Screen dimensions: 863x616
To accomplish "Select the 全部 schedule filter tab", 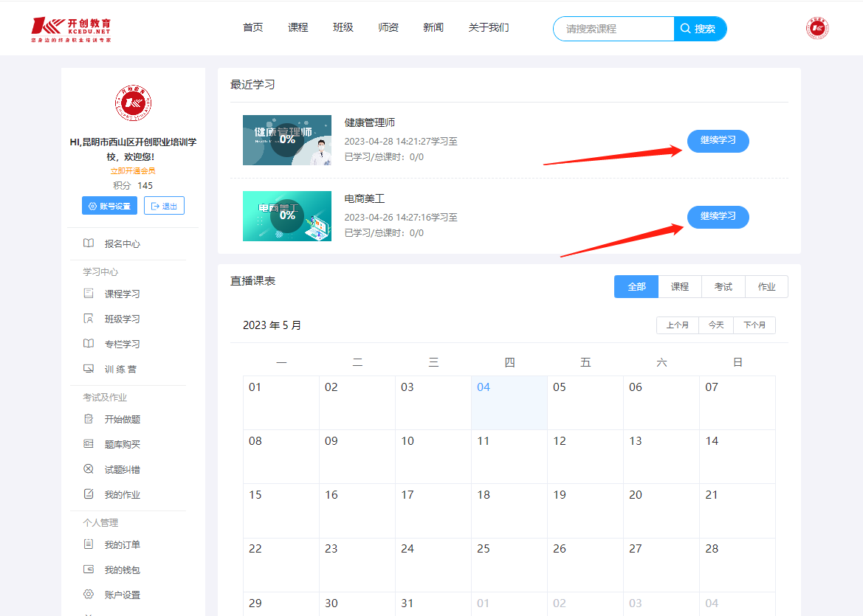I will pyautogui.click(x=636, y=286).
